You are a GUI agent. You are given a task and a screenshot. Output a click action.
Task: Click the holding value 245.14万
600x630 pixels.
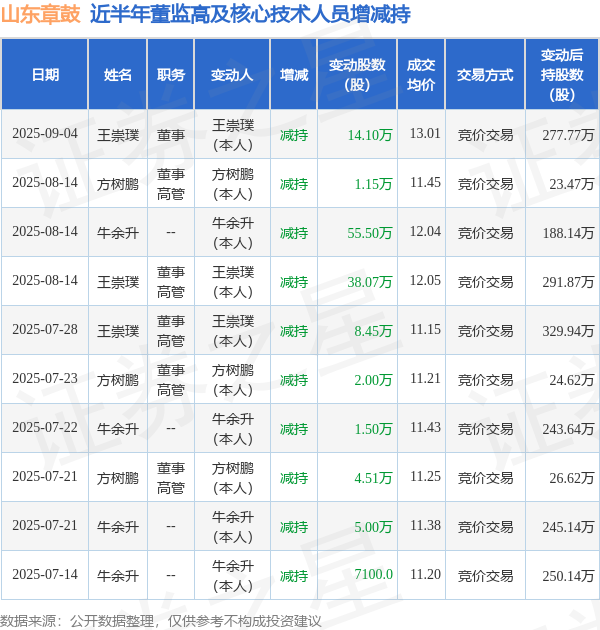point(568,527)
